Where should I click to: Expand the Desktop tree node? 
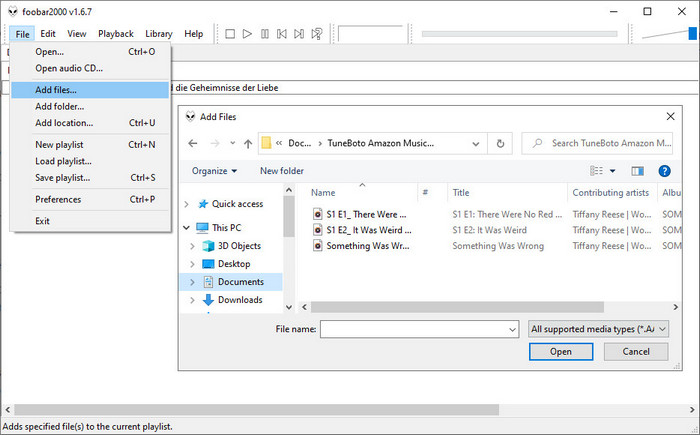click(x=192, y=264)
